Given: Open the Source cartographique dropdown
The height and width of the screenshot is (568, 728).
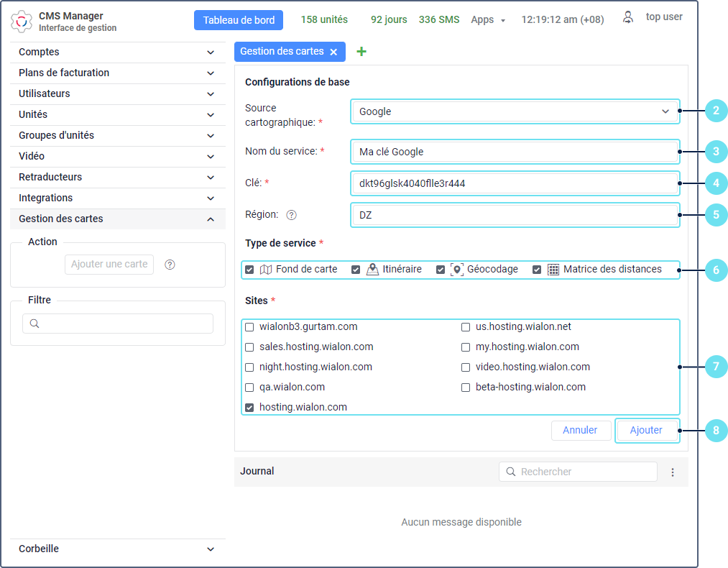Looking at the screenshot, I should point(515,111).
